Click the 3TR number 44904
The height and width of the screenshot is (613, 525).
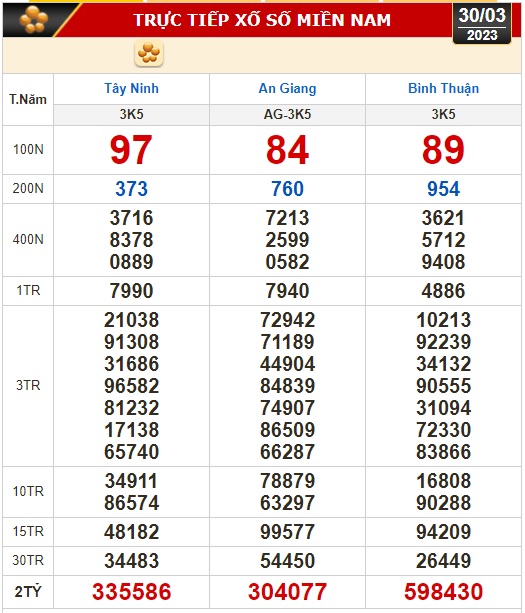tap(287, 364)
